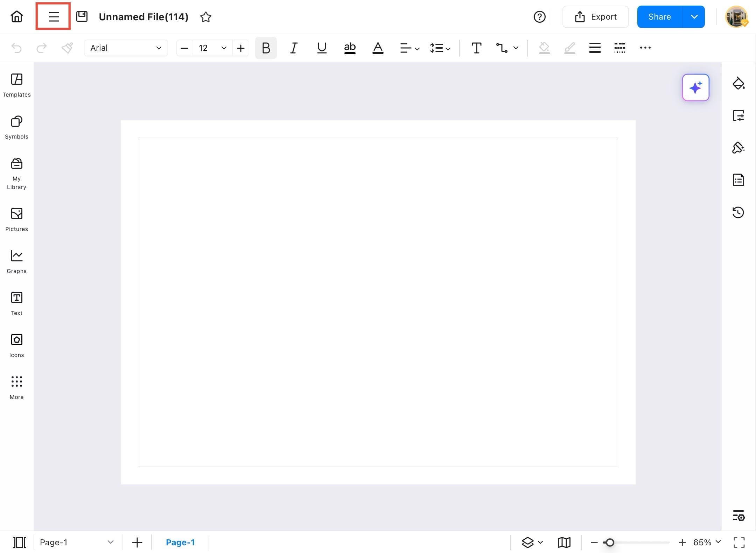Open version History in the right sidebar
Image resolution: width=756 pixels, height=553 pixels.
[x=738, y=212]
